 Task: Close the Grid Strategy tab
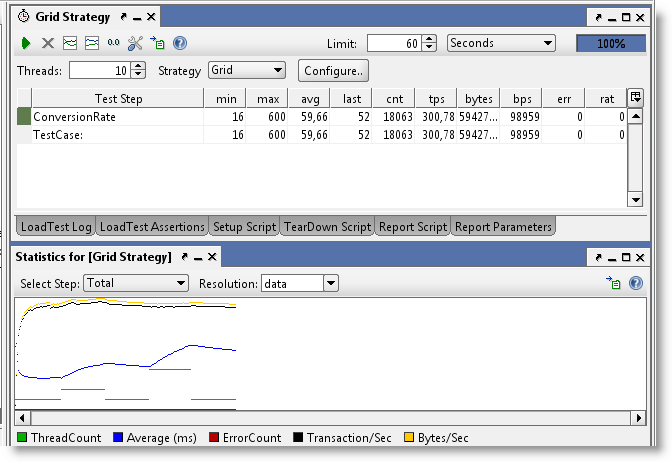[x=151, y=17]
